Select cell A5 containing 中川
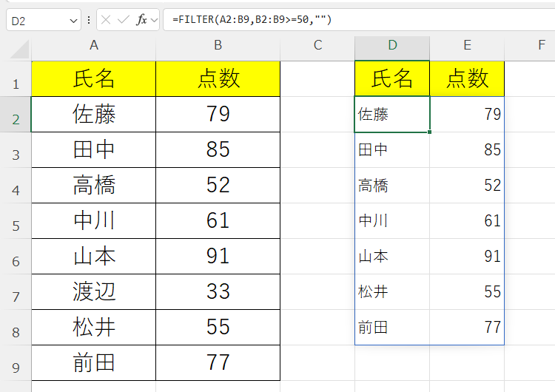555x392 pixels. [94, 220]
